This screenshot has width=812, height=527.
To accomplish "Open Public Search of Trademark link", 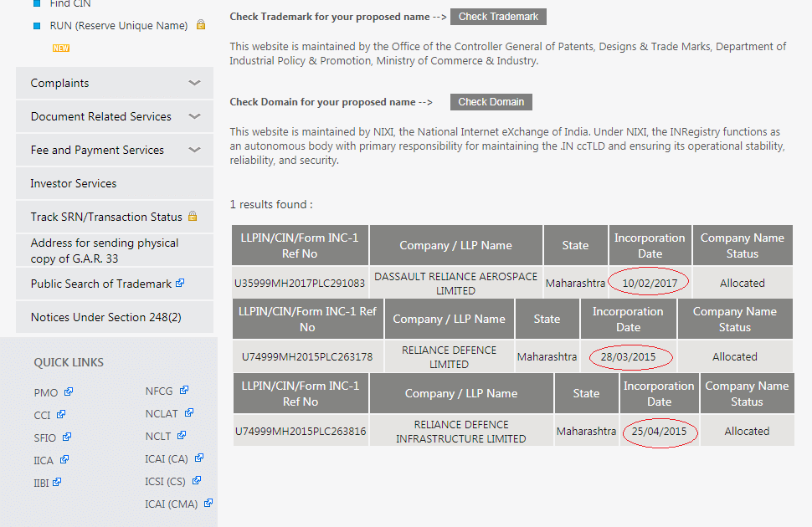I will click(101, 284).
